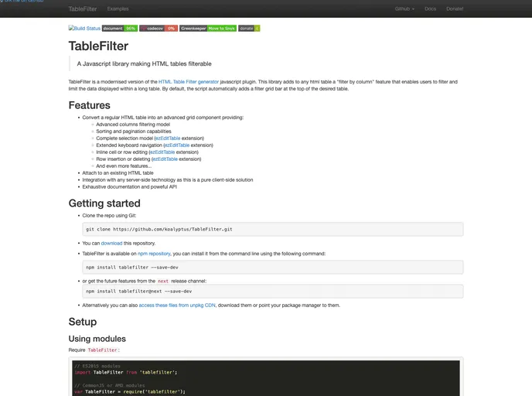Click 'Sorting and pagination capabilities' list item
Viewport: 532px width, 396px height.
pyautogui.click(x=134, y=131)
